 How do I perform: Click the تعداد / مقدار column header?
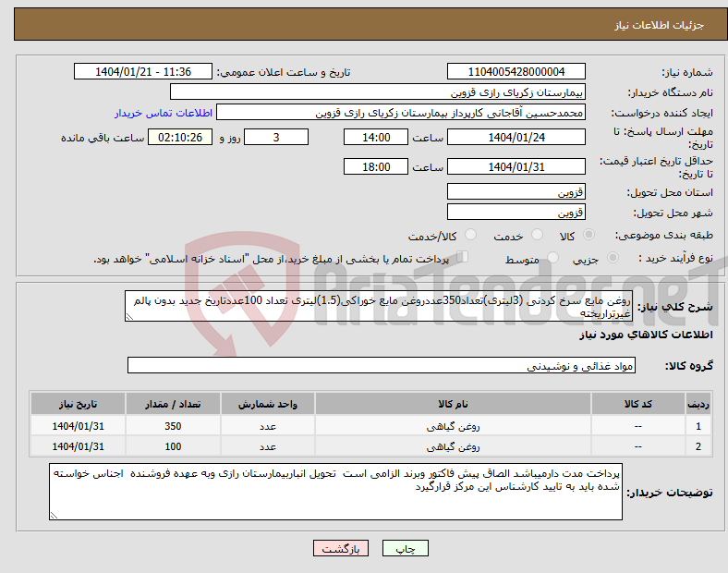[173, 404]
